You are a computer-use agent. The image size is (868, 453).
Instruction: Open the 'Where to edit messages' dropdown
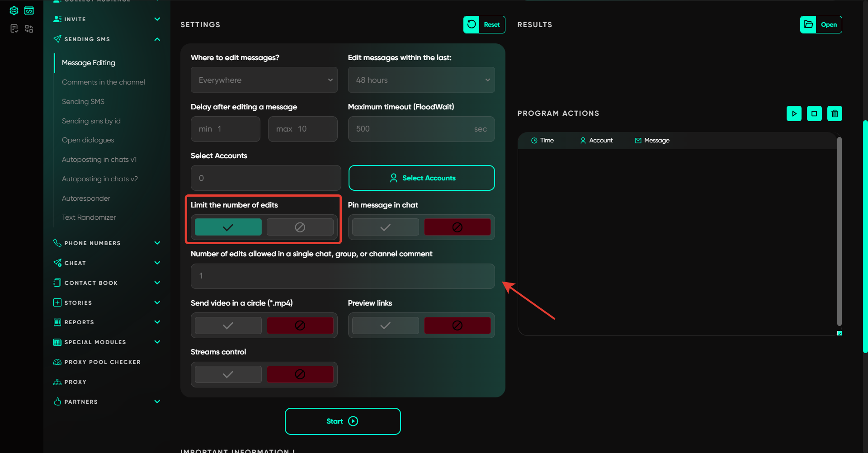coord(264,80)
